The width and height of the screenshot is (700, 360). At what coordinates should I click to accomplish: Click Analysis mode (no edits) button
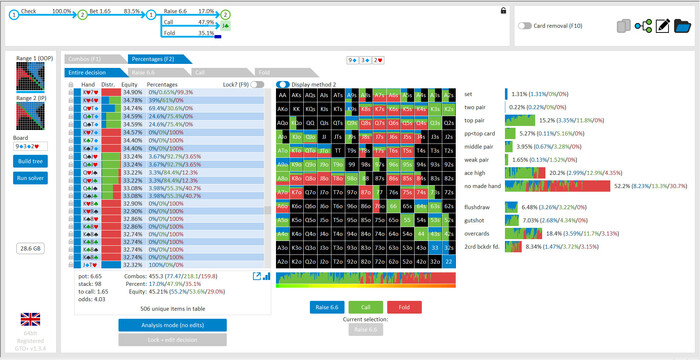172,325
